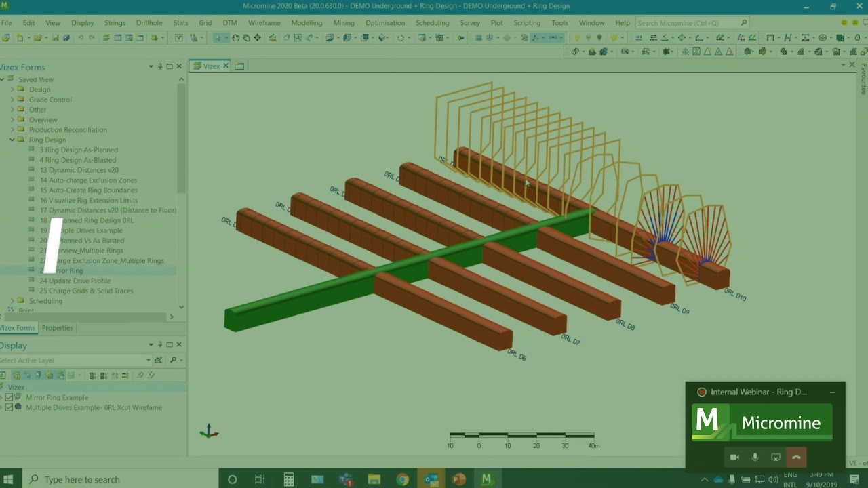
Task: Open Google Chrome from the taskbar
Action: pos(403,479)
